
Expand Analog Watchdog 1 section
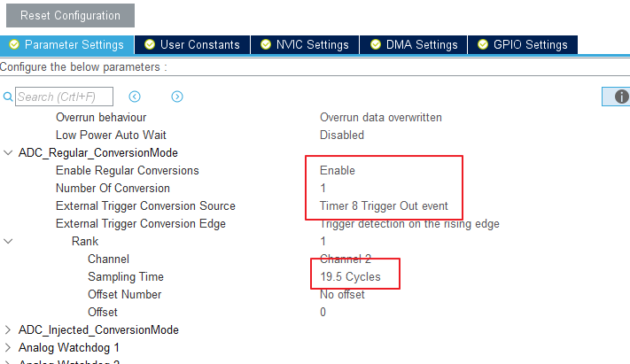tap(8, 347)
